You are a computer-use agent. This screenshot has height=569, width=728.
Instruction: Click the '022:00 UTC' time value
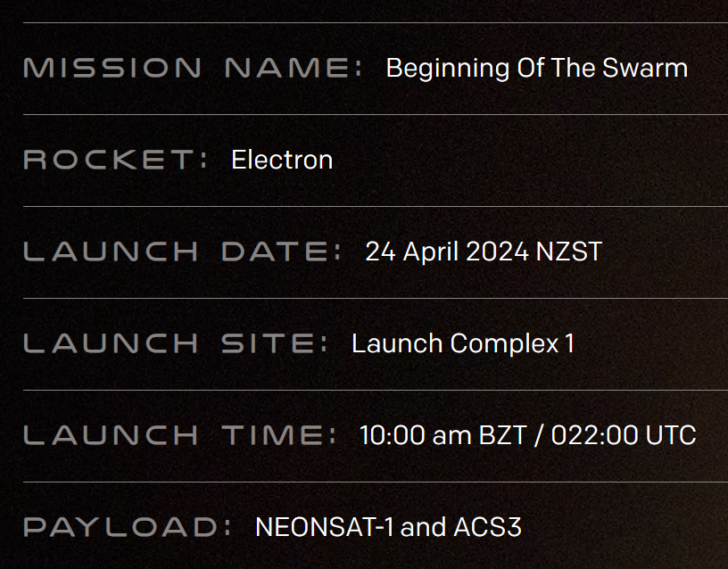click(624, 435)
